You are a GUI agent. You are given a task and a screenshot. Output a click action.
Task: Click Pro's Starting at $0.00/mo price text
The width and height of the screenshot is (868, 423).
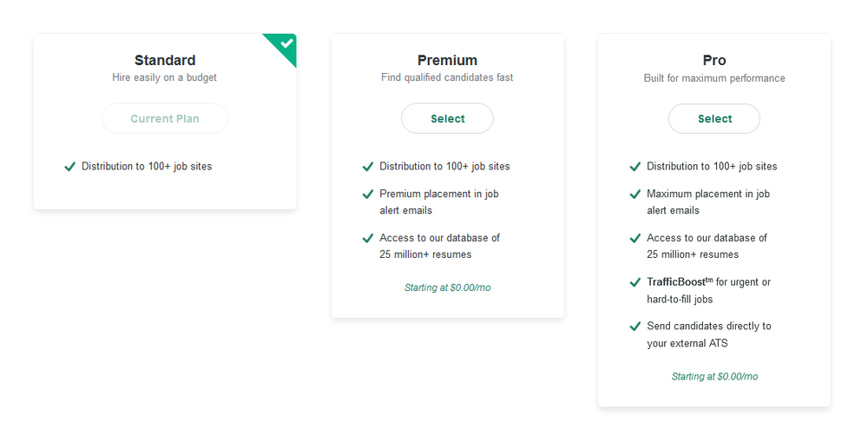[714, 377]
